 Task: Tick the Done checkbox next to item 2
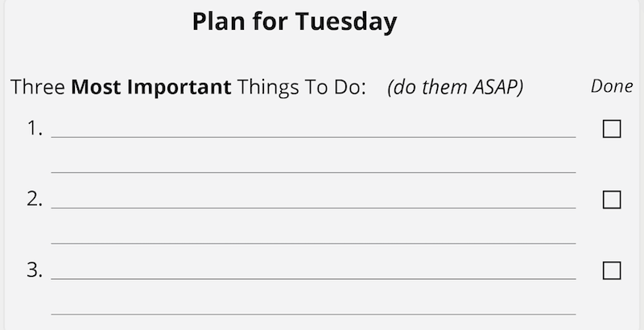click(x=612, y=200)
